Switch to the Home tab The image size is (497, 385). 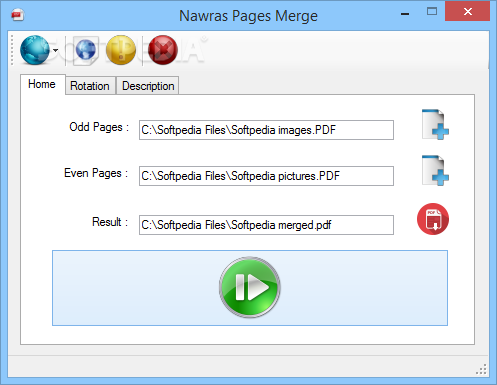tap(42, 84)
